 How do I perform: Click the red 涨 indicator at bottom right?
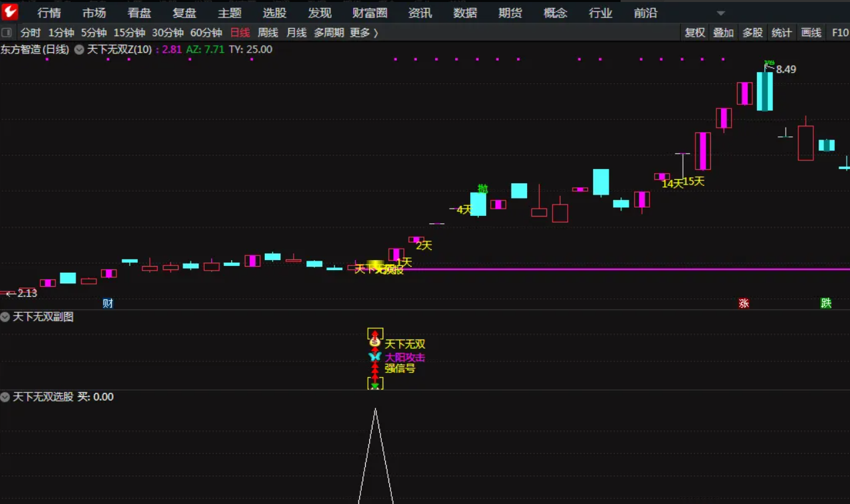coord(744,303)
